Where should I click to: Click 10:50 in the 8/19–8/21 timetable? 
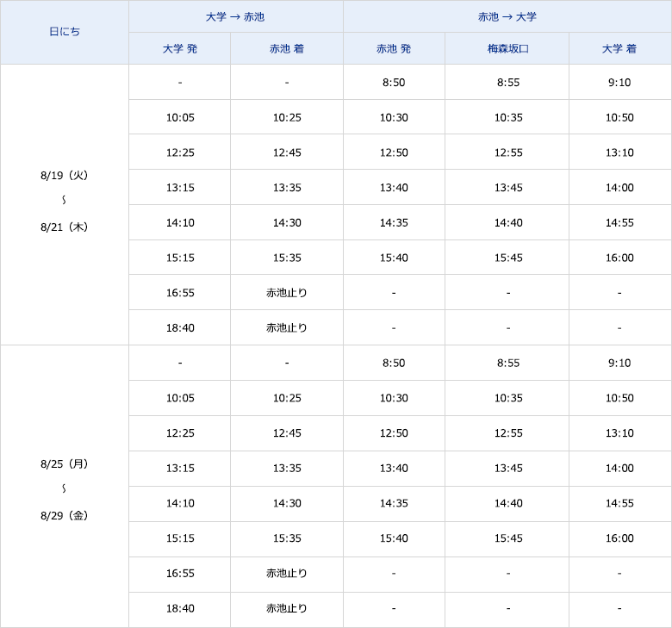click(x=619, y=117)
